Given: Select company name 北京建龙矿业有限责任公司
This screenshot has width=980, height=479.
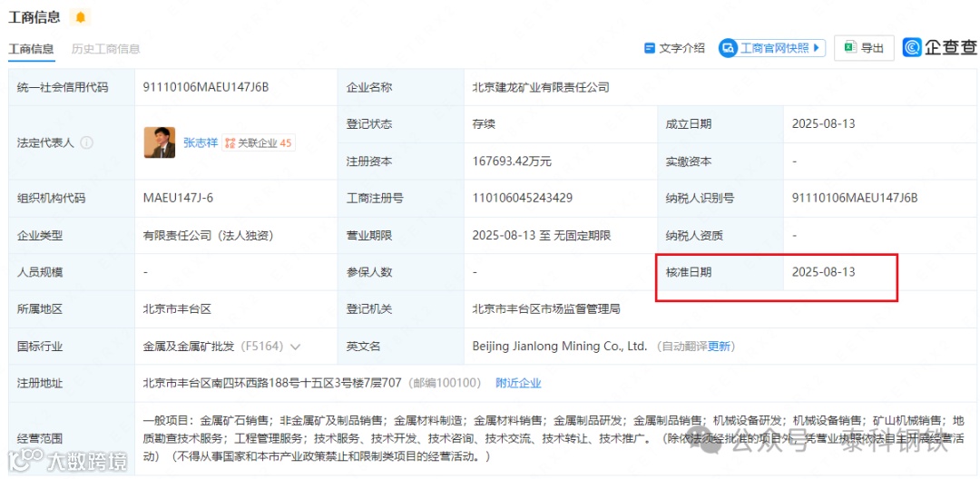Looking at the screenshot, I should (541, 87).
